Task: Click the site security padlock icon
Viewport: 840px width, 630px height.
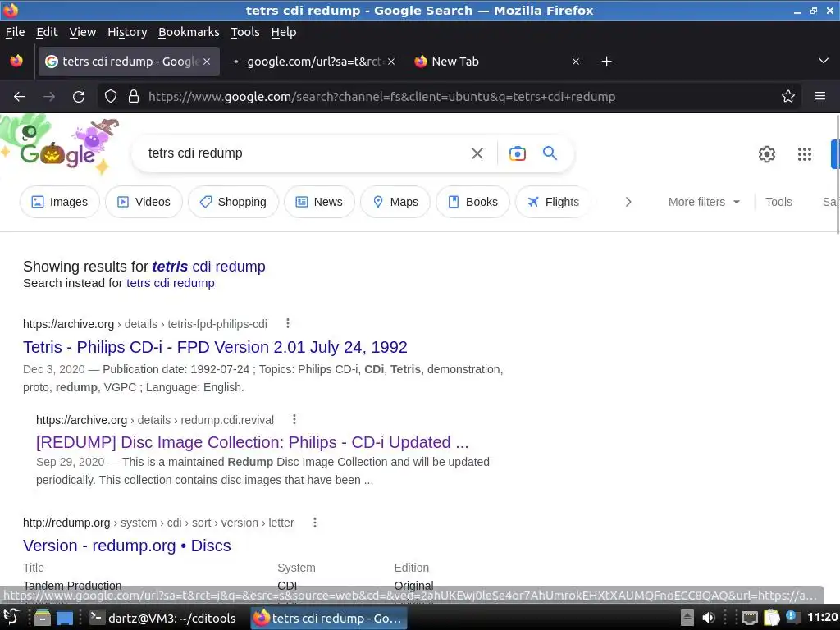Action: (134, 97)
